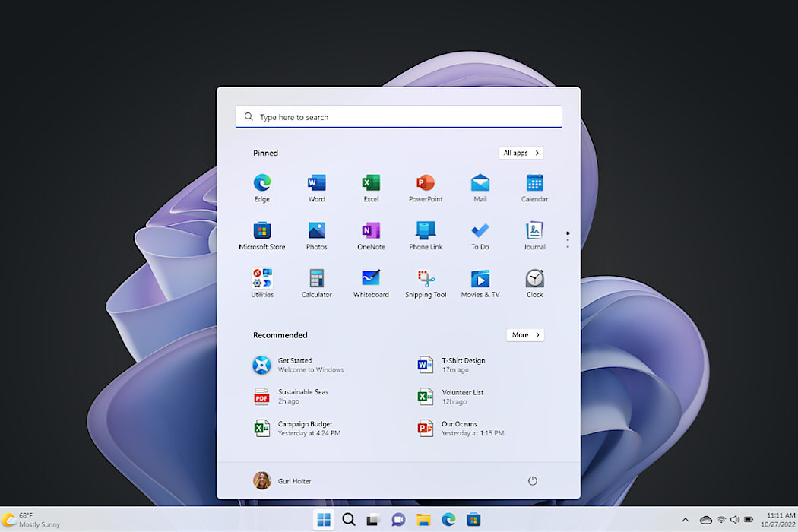Open File Explorer from the taskbar
This screenshot has width=798, height=532.
[x=423, y=520]
